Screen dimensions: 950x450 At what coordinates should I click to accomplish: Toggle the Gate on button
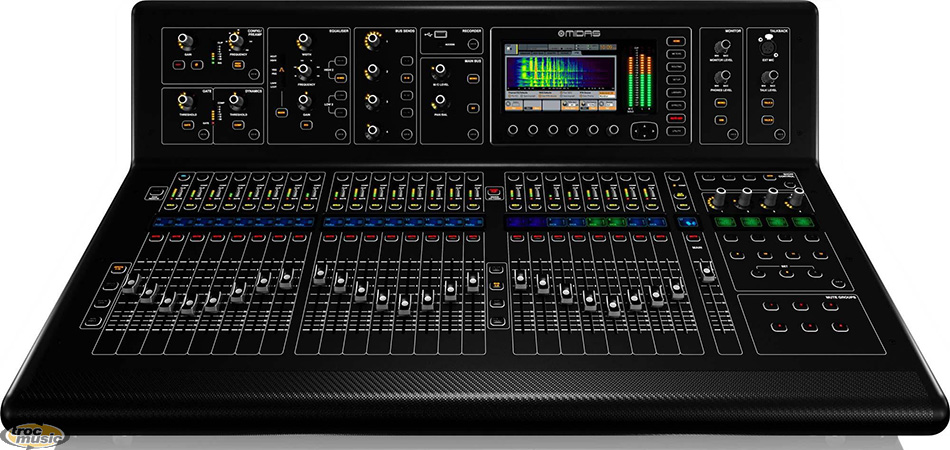(187, 124)
